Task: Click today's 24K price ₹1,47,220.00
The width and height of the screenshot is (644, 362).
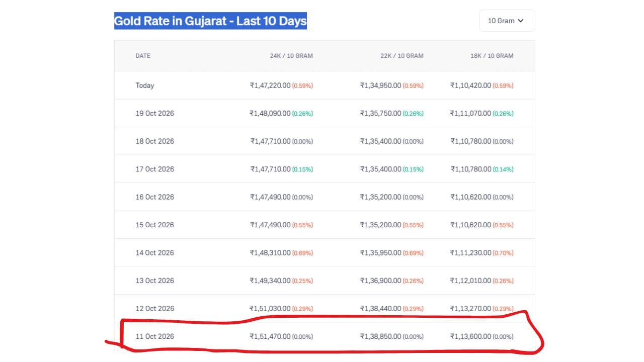Action: coord(270,85)
